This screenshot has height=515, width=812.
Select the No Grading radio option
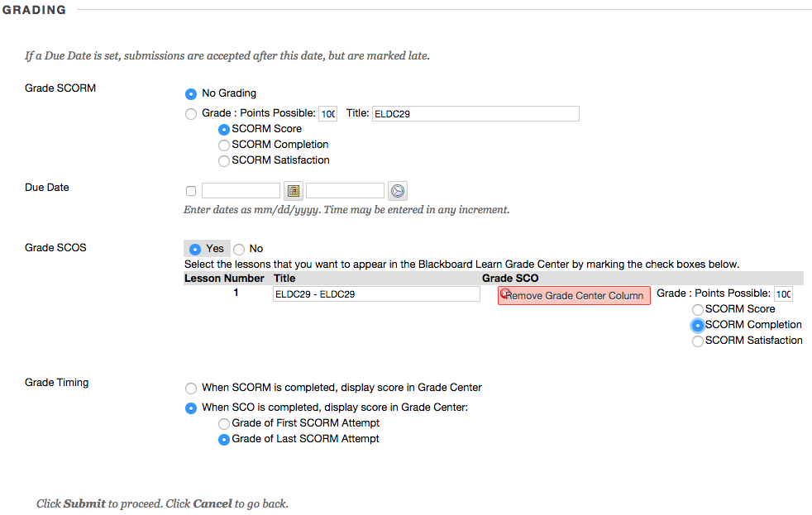coord(191,94)
